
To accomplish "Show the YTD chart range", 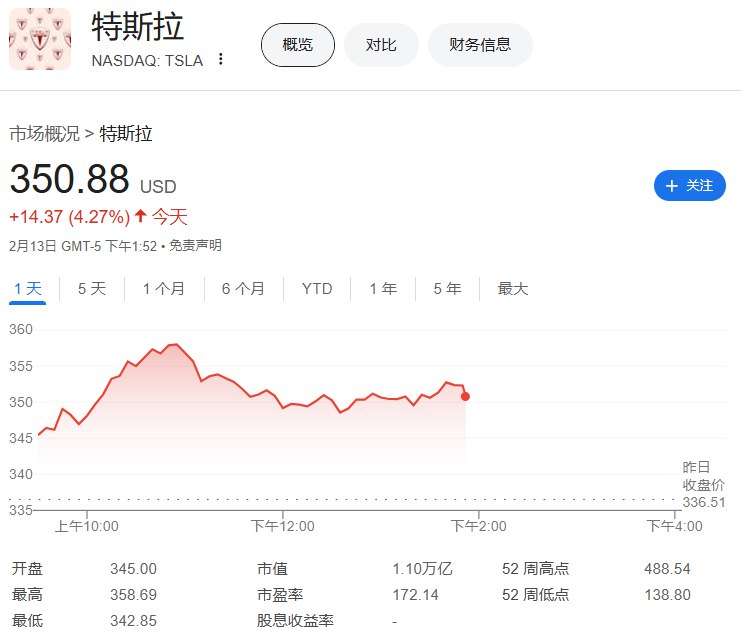I will [317, 288].
